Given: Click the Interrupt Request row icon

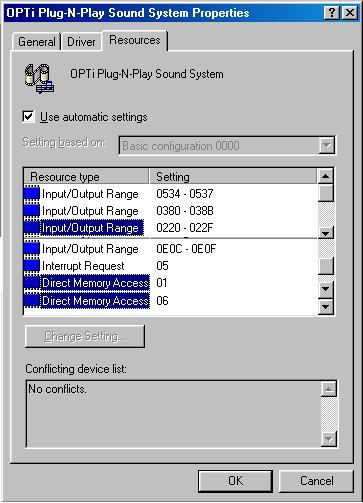Looking at the screenshot, I should (32, 266).
